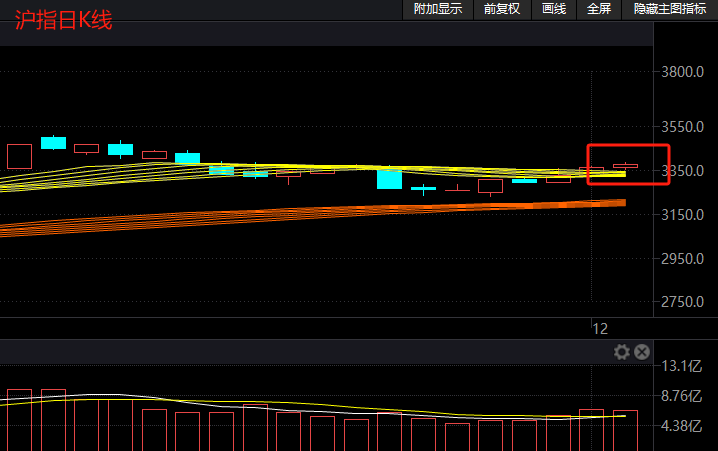Click the 3800.0 price axis label
Viewport: 718px width, 451px height.
682,72
